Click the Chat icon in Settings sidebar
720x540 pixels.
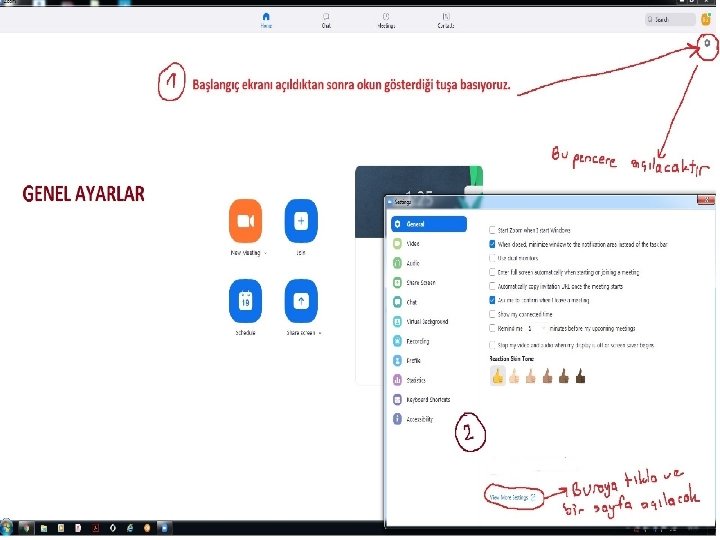[x=397, y=302]
